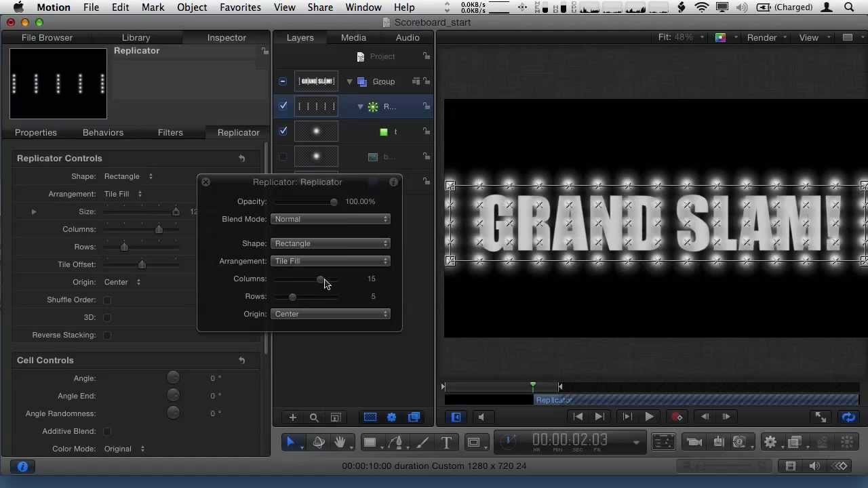Reset Cell Controls parameters
This screenshot has height=488, width=868.
click(241, 360)
